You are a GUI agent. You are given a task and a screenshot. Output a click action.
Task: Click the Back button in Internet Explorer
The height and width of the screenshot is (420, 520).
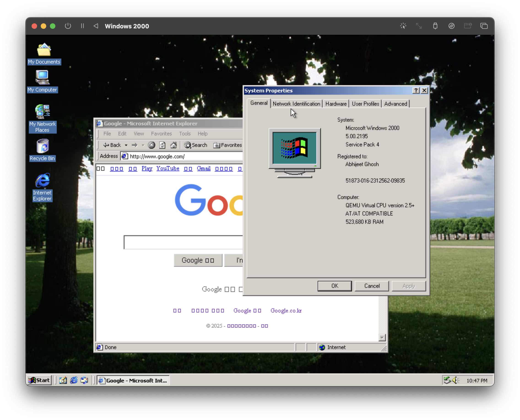(112, 145)
